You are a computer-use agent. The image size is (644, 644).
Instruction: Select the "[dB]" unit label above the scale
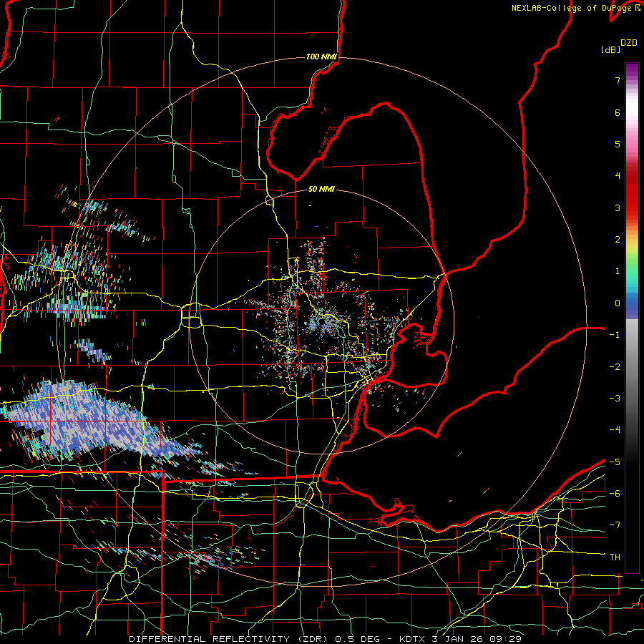(x=610, y=50)
